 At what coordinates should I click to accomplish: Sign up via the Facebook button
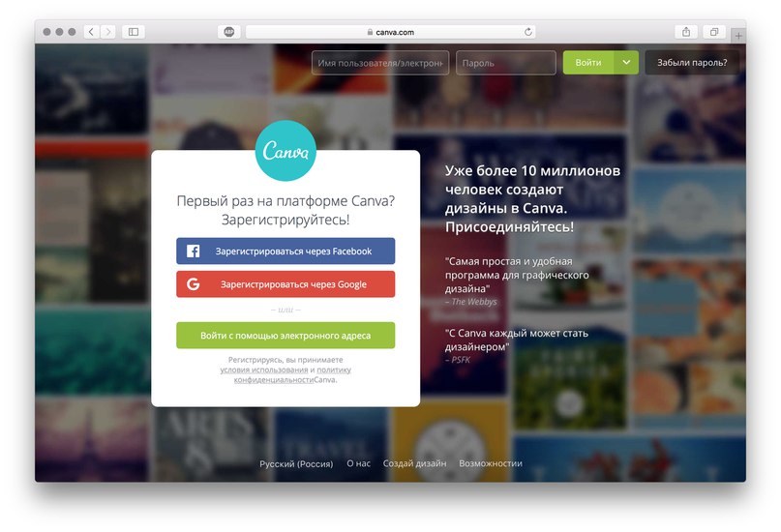(285, 251)
